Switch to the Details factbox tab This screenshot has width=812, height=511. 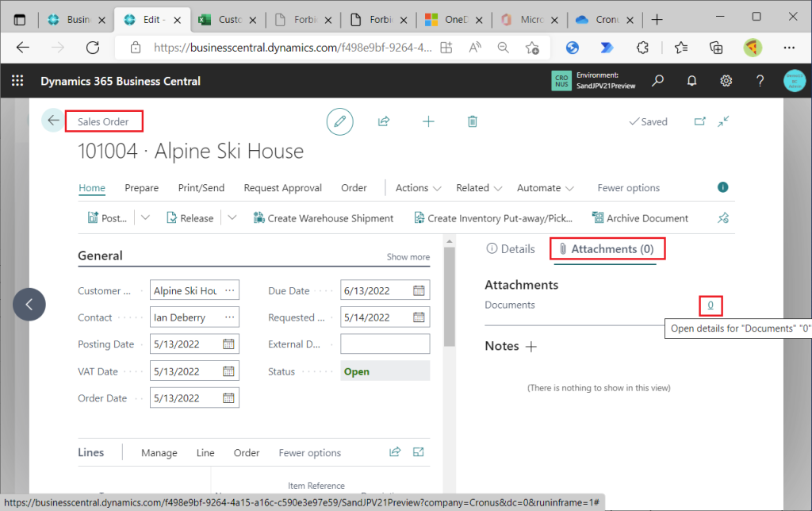coord(511,249)
